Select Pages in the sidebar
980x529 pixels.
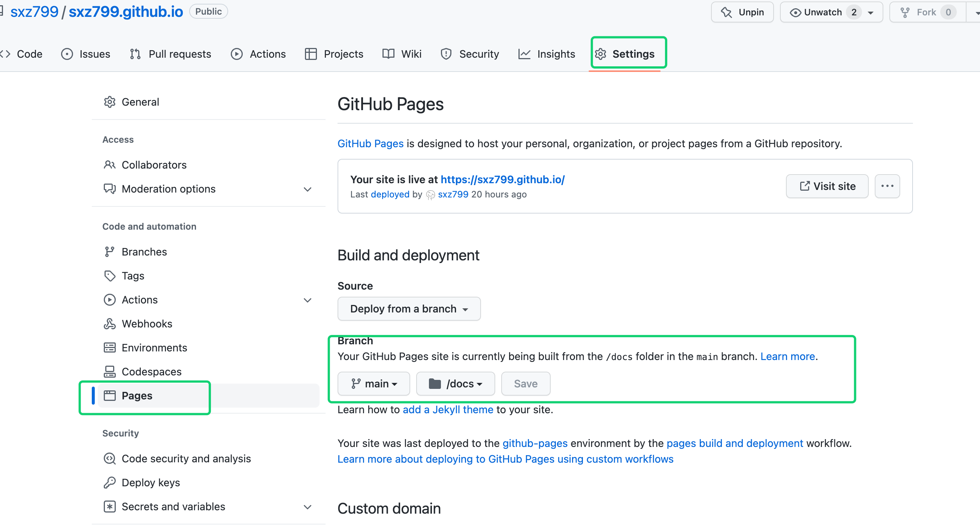click(x=208, y=395)
